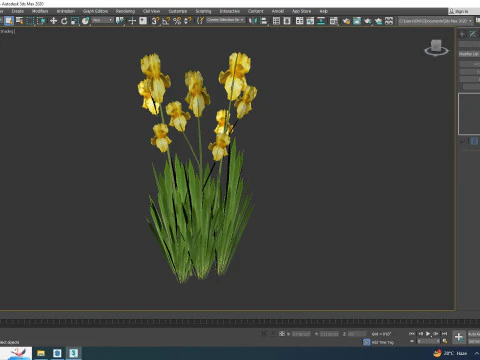Image resolution: width=480 pixels, height=360 pixels.
Task: Open the Material Editor icon
Action: pyautogui.click(x=333, y=21)
